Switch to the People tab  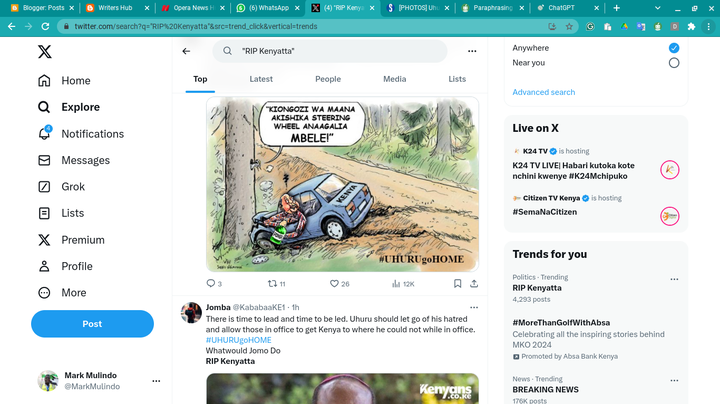click(x=328, y=79)
